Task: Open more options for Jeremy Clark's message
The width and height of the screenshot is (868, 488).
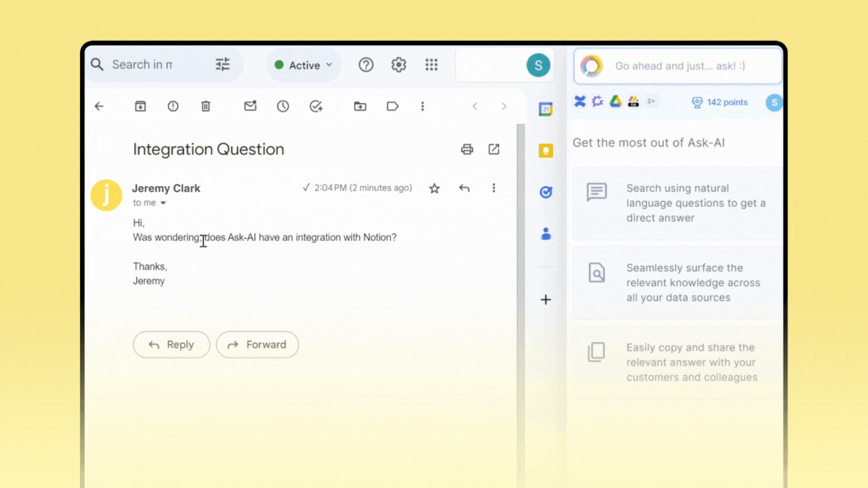Action: pos(494,188)
